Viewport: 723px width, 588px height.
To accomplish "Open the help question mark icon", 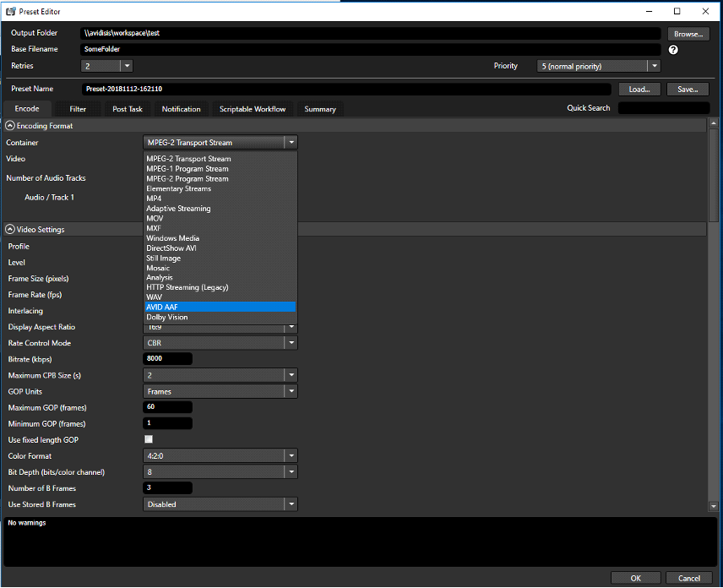I will [673, 50].
